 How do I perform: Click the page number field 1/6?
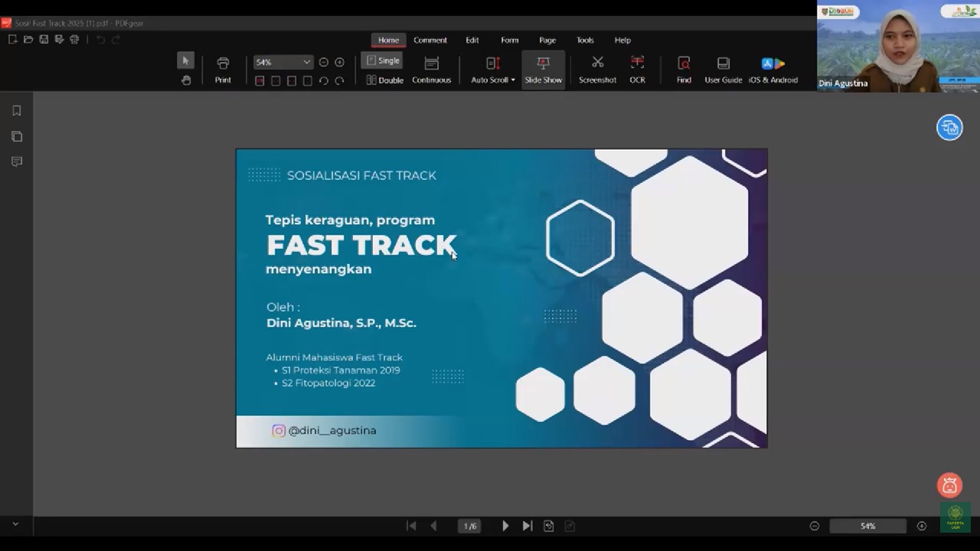469,526
